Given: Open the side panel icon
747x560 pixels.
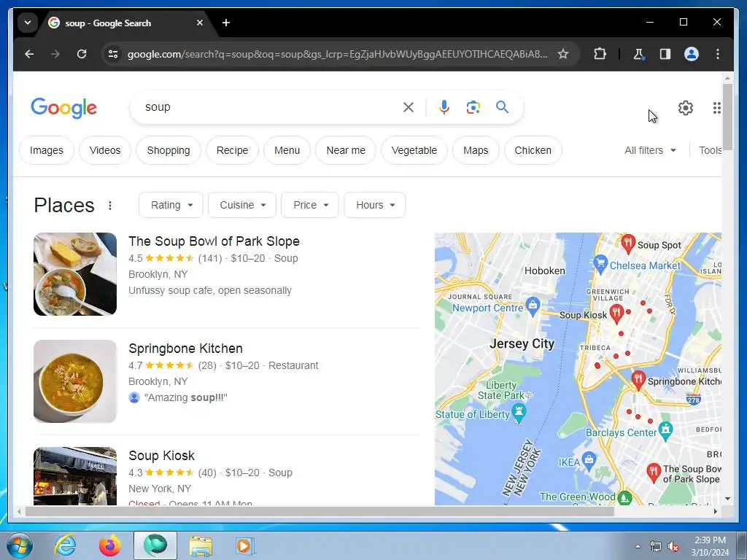Looking at the screenshot, I should tap(665, 54).
